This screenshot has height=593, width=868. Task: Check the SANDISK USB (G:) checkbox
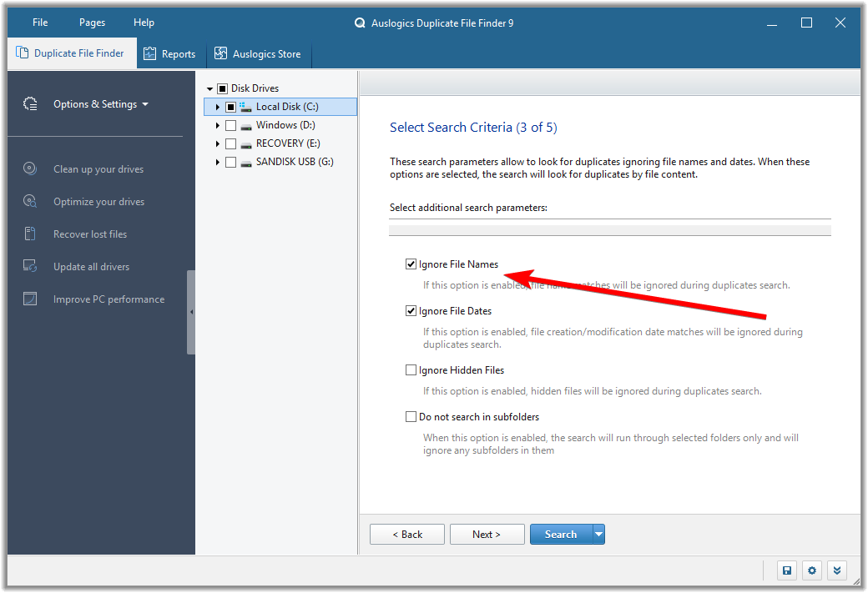[231, 162]
